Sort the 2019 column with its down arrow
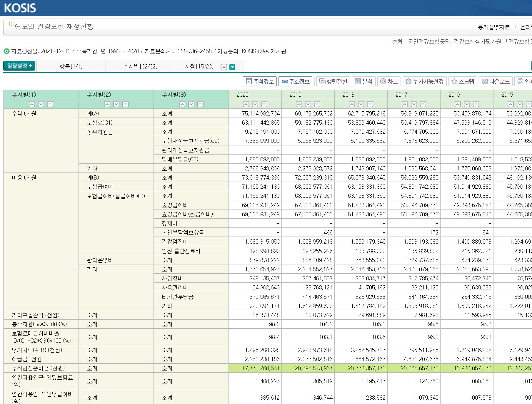The image size is (532, 404). coord(308,104)
